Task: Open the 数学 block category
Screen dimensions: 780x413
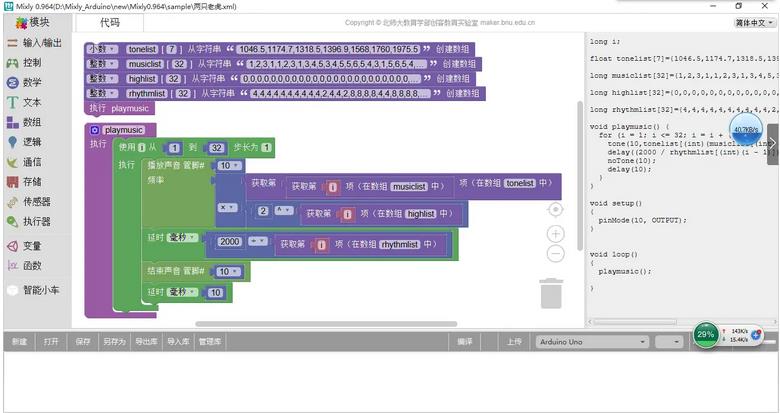Action: (x=24, y=83)
